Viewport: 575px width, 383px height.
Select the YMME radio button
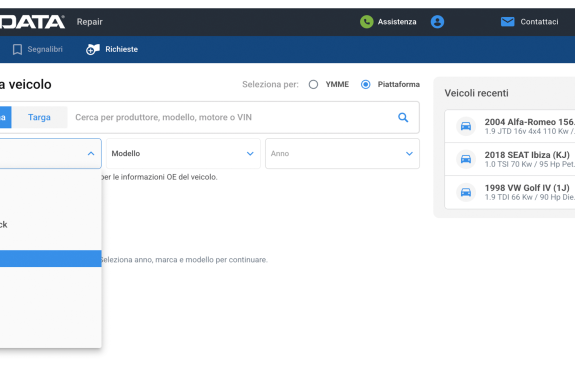(313, 85)
